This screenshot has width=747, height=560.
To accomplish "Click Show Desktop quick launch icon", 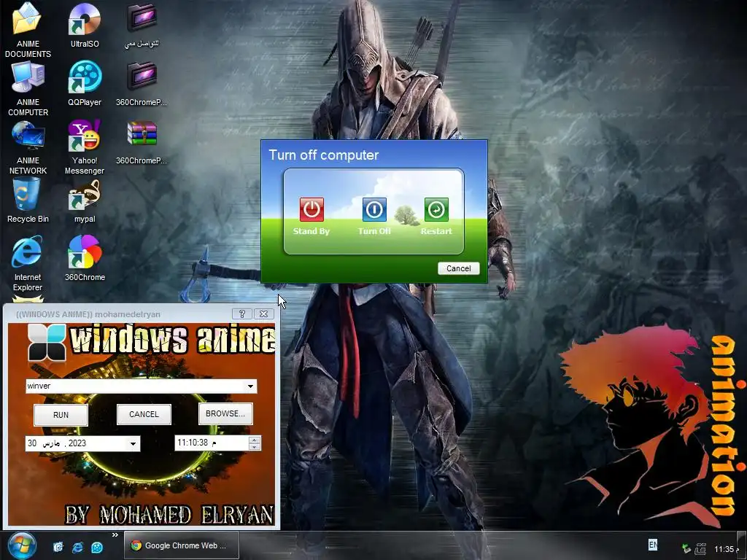I will click(x=58, y=547).
